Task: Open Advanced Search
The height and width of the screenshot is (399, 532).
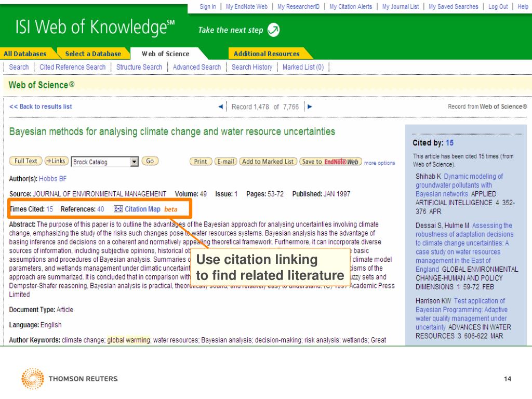Action: 197,67
